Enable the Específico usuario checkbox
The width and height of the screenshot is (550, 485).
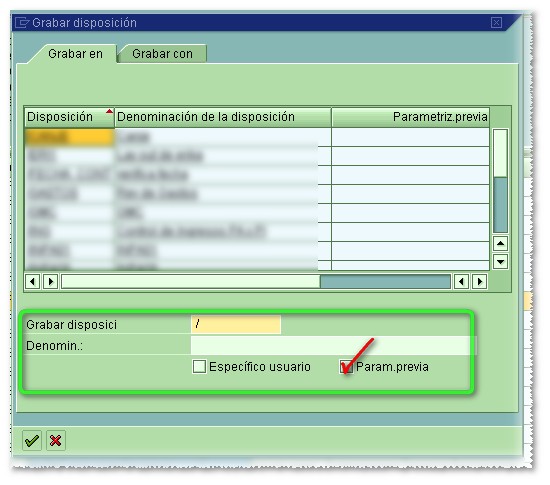(x=199, y=367)
